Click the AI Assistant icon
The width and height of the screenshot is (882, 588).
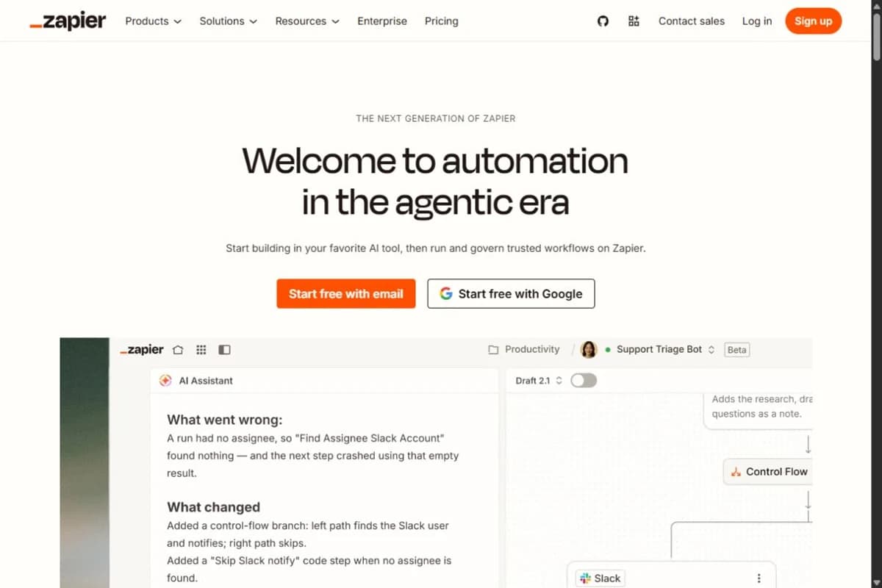tap(165, 381)
